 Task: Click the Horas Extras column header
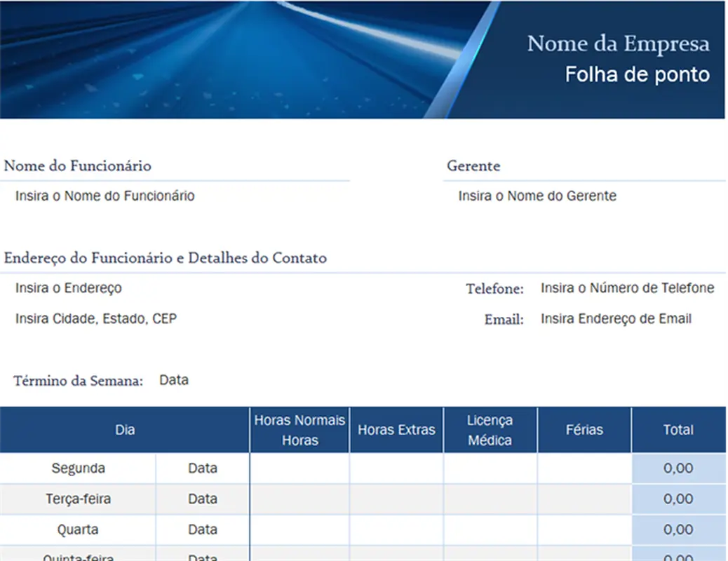[x=396, y=429]
